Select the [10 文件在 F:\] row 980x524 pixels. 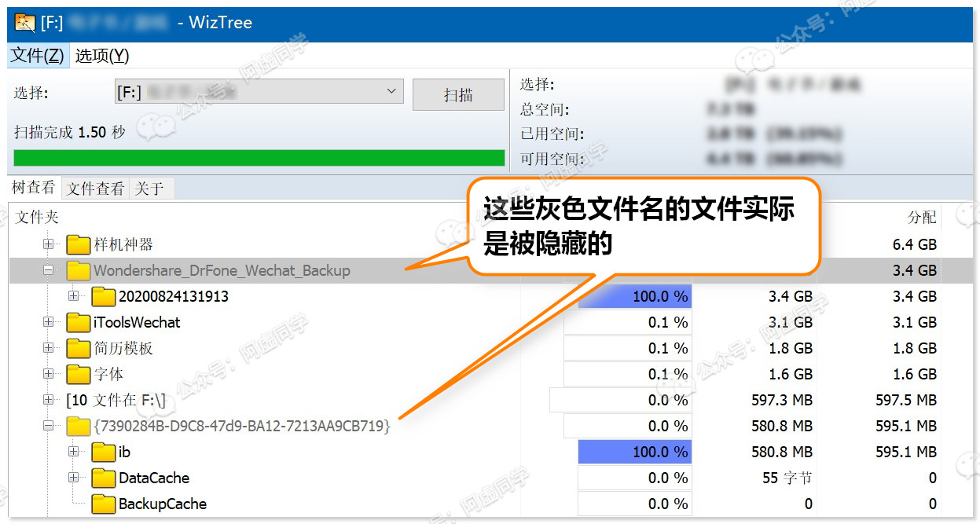click(x=116, y=401)
